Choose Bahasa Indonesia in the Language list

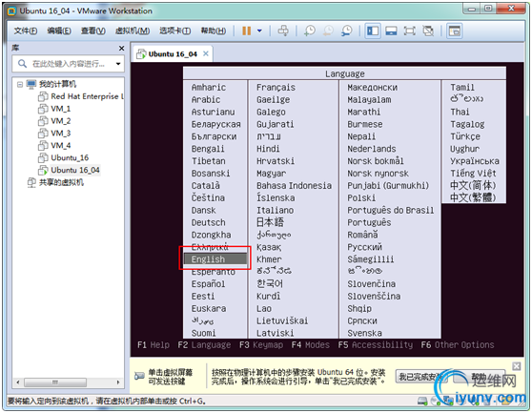click(x=294, y=186)
